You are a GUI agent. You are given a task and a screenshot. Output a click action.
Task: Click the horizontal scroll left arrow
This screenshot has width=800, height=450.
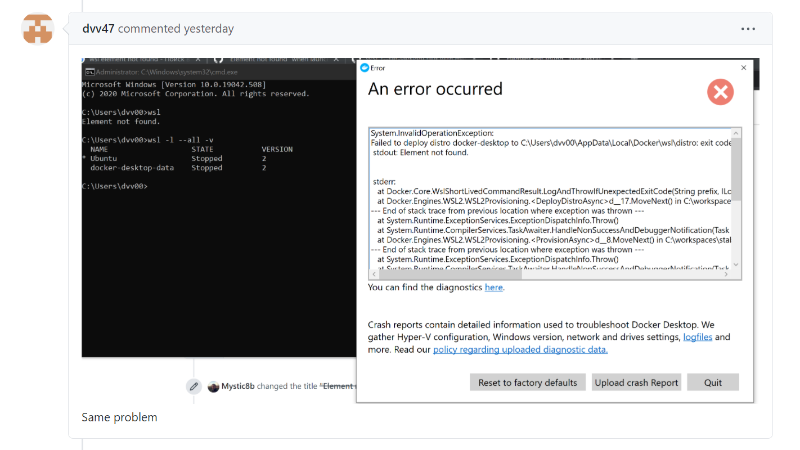[374, 274]
